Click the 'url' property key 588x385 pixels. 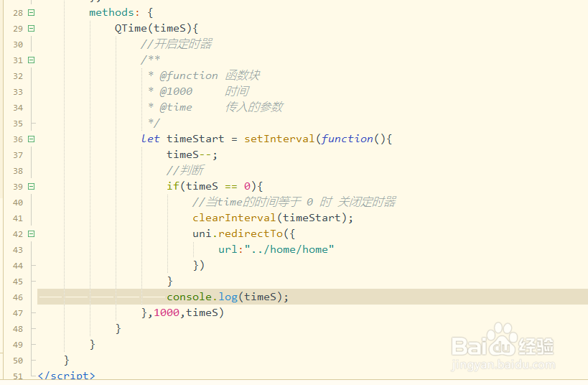coord(228,249)
